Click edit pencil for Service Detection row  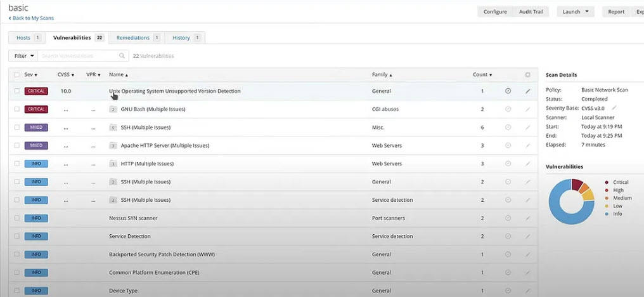pyautogui.click(x=527, y=237)
